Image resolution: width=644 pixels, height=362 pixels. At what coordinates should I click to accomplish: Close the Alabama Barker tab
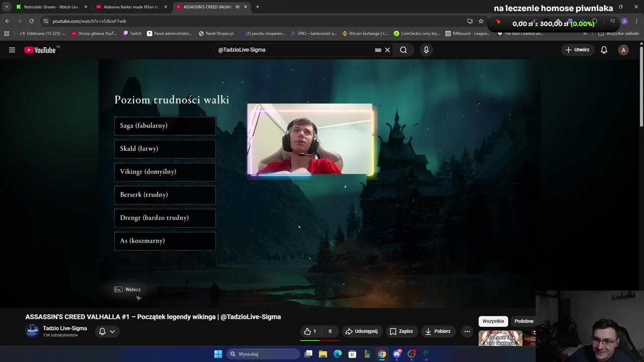(166, 7)
